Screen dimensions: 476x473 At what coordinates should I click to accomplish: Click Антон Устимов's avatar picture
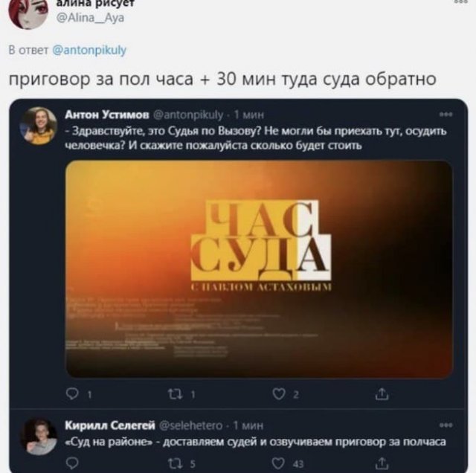click(38, 126)
